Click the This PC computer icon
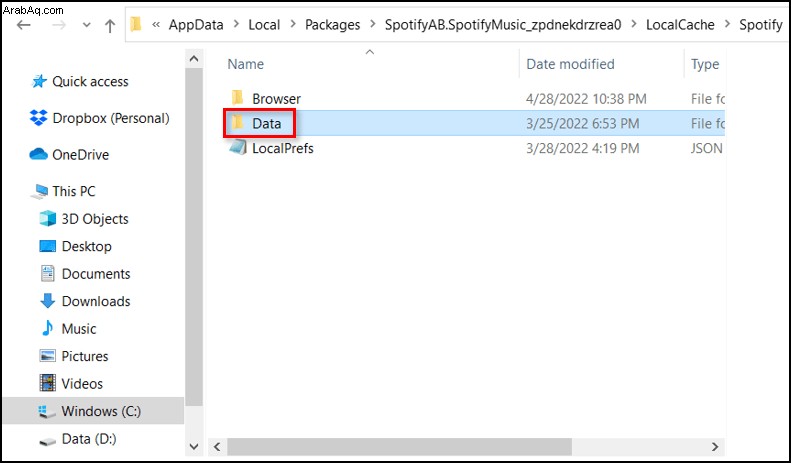 [39, 191]
